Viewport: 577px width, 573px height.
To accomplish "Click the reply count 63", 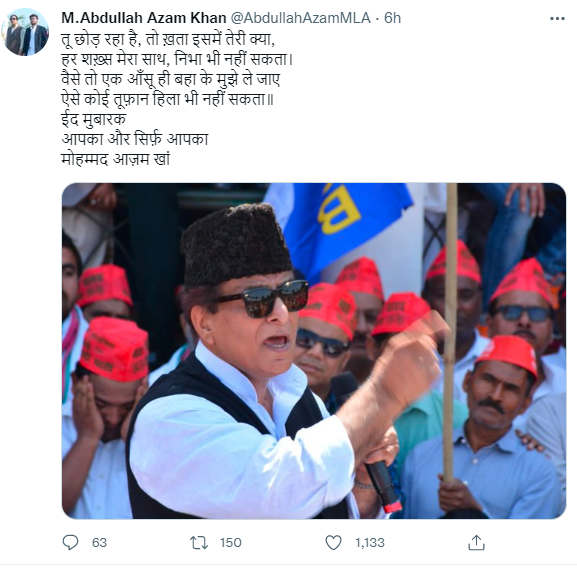I will click(x=99, y=543).
